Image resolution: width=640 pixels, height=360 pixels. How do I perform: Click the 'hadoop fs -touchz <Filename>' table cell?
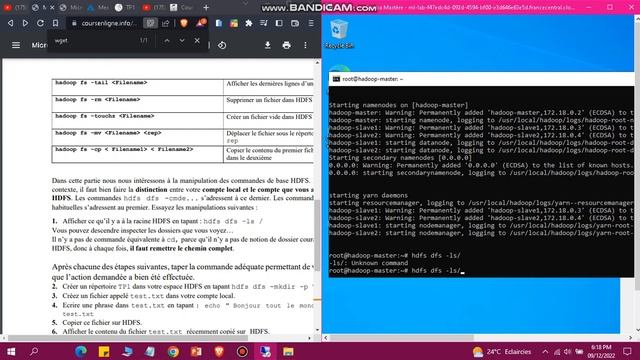[x=138, y=121]
